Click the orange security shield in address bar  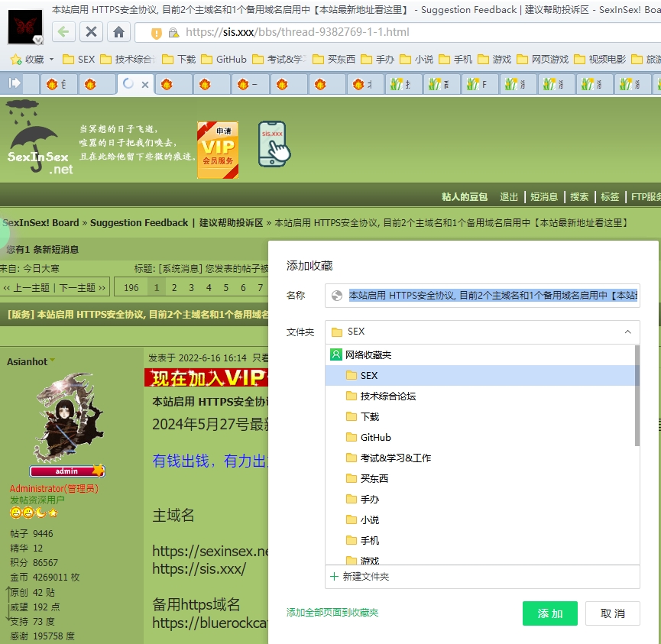[157, 33]
